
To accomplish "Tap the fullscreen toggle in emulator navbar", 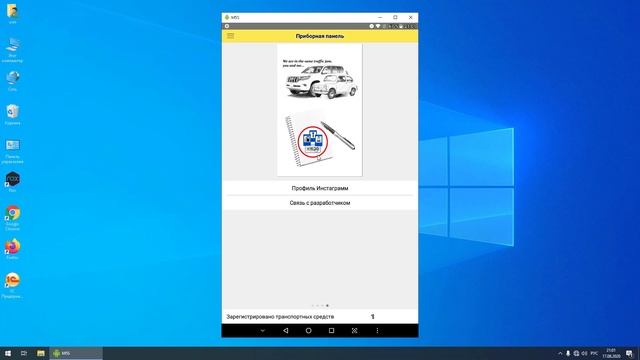I will tap(354, 331).
